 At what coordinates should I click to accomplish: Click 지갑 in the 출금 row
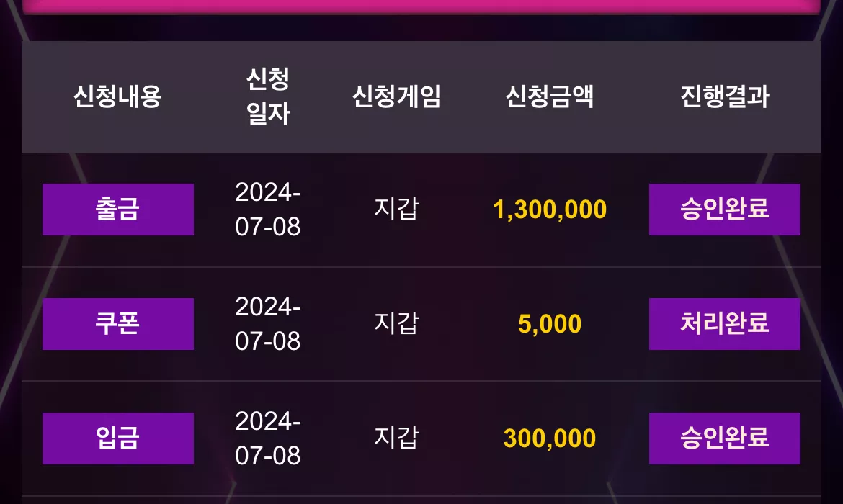pos(396,209)
